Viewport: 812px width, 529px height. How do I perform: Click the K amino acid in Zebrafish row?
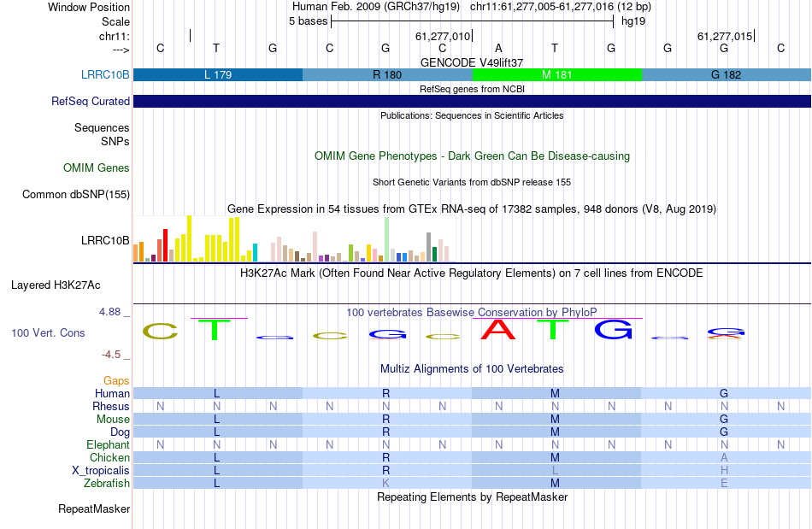[385, 483]
